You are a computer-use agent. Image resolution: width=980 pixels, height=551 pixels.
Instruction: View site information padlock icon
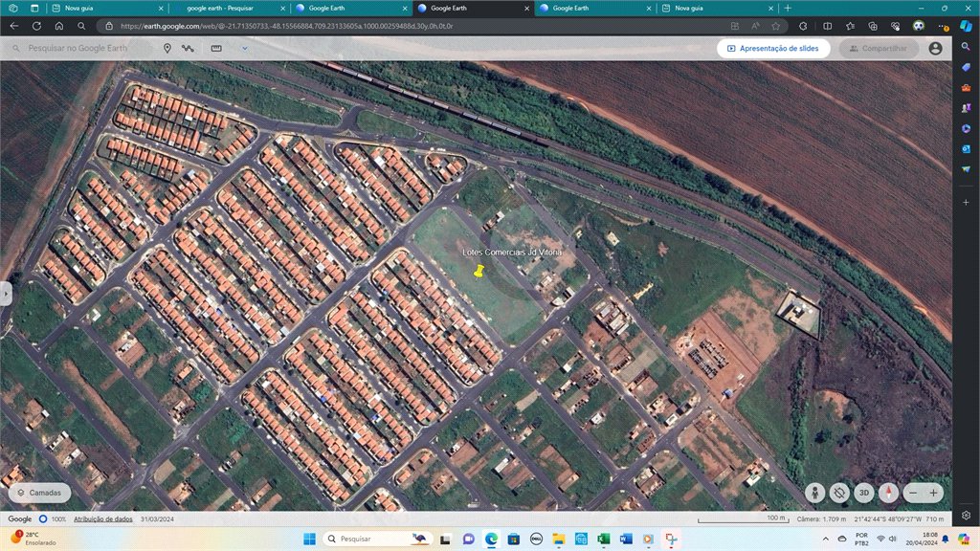click(x=109, y=26)
